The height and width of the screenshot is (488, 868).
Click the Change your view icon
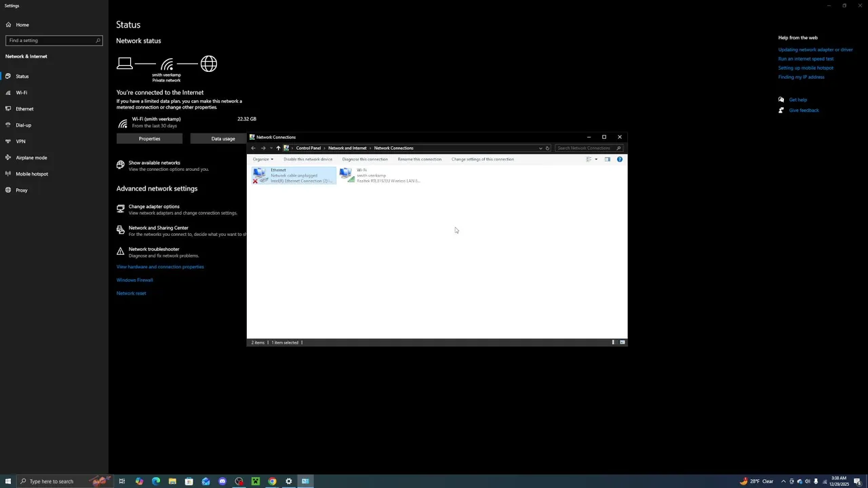tap(589, 159)
